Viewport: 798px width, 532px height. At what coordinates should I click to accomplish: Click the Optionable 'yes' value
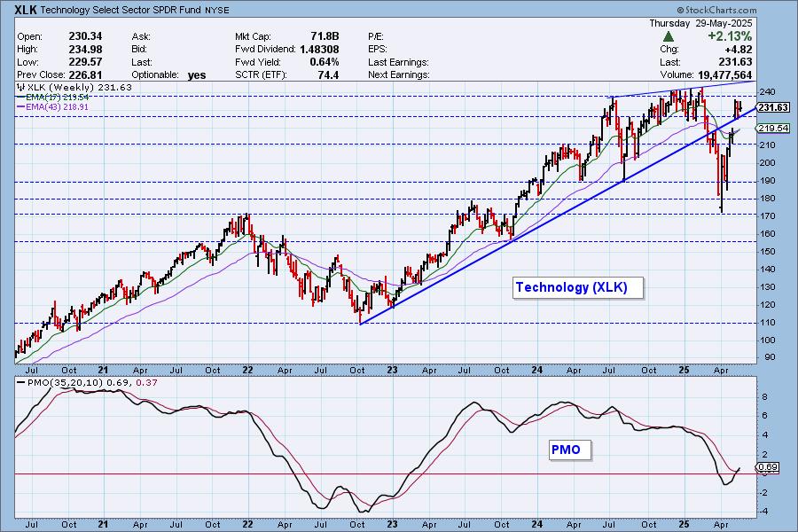coord(197,75)
